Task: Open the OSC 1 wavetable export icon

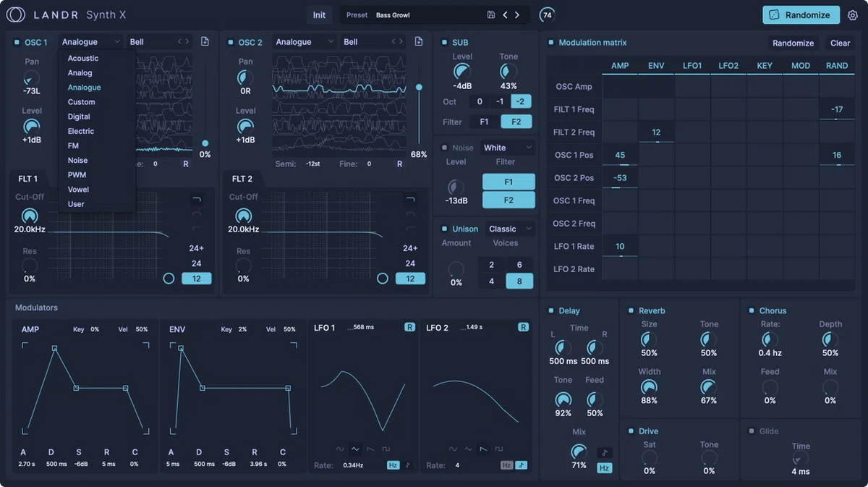Action: tap(205, 41)
